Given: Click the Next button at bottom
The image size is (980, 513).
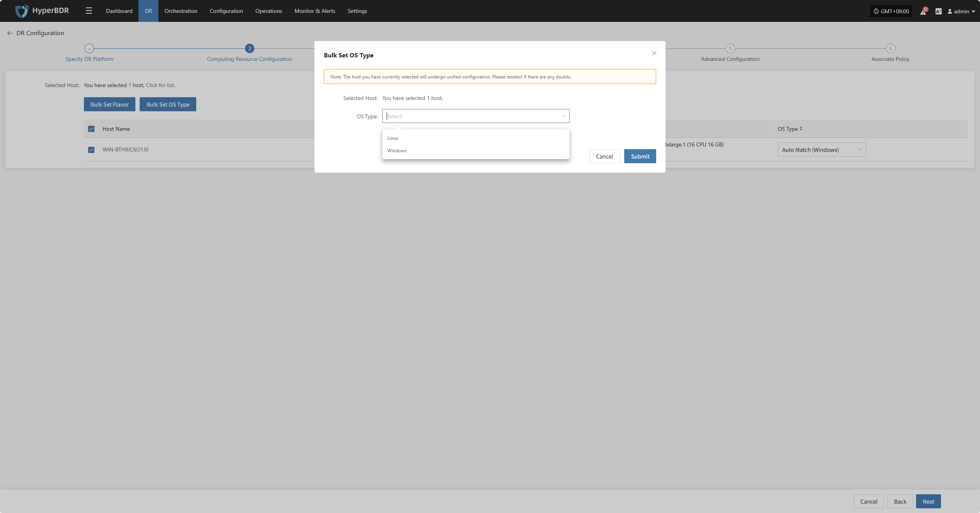Looking at the screenshot, I should point(928,502).
